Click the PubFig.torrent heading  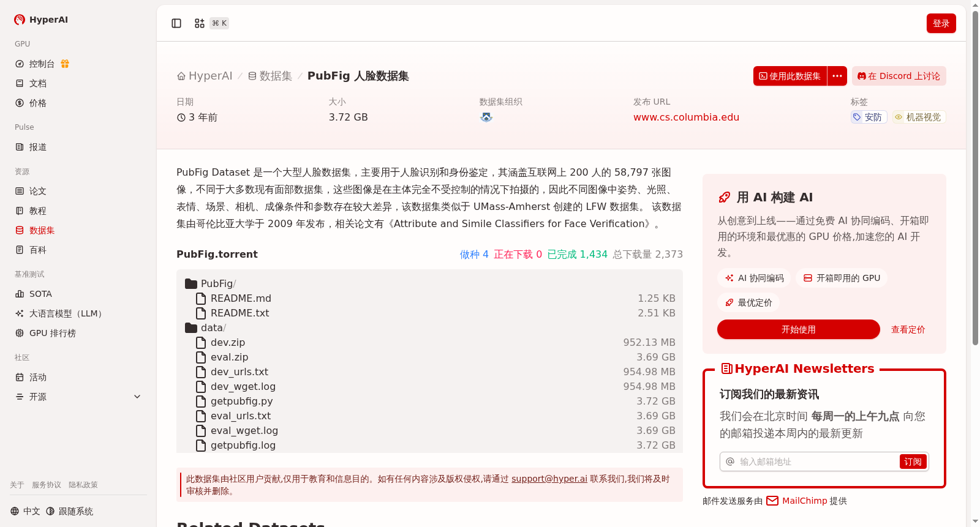pos(217,254)
